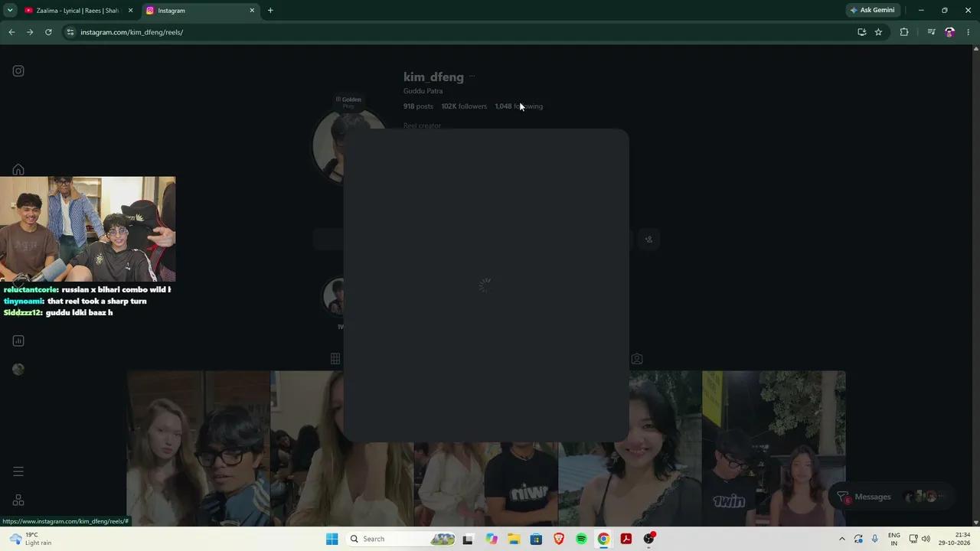The height and width of the screenshot is (551, 980).
Task: Expand the tab search dropdown arrow
Action: pyautogui.click(x=10, y=10)
